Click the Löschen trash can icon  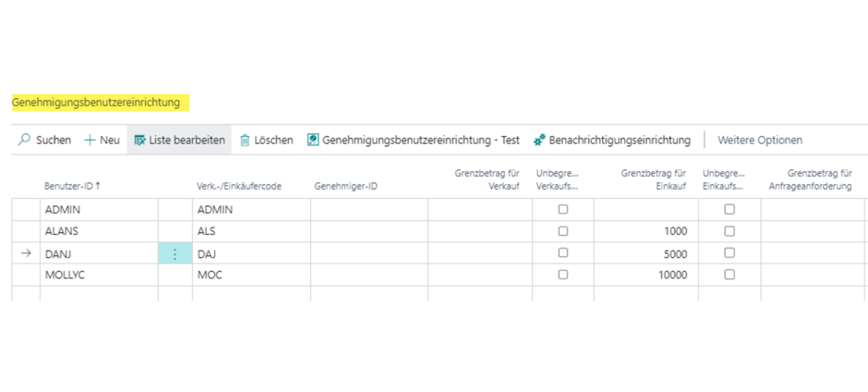tap(245, 141)
